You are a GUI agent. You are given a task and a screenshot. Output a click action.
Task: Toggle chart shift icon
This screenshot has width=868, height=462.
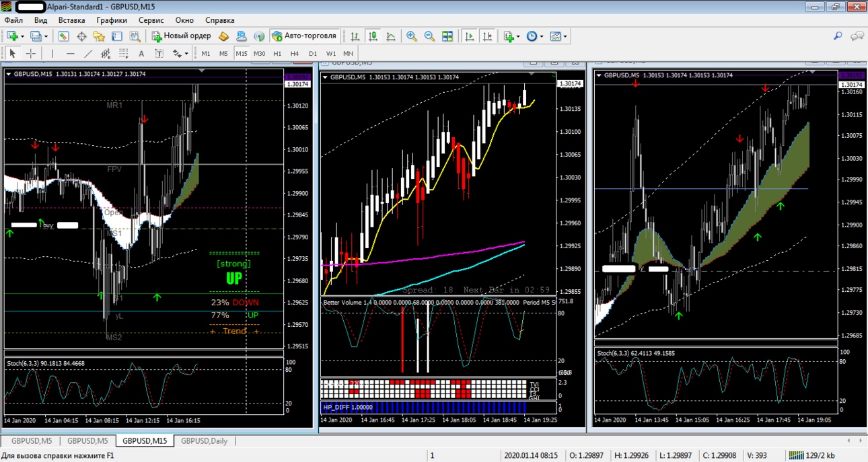(487, 36)
